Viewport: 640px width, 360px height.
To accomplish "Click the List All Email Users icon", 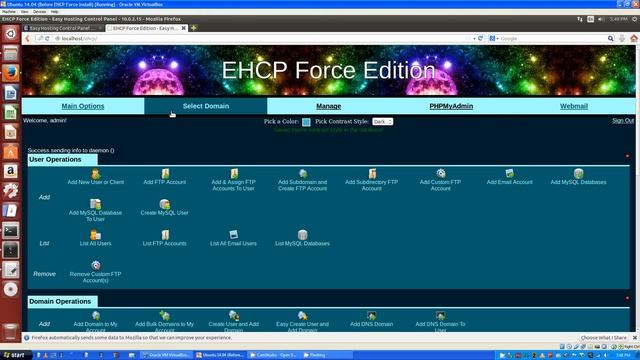I will click(233, 235).
